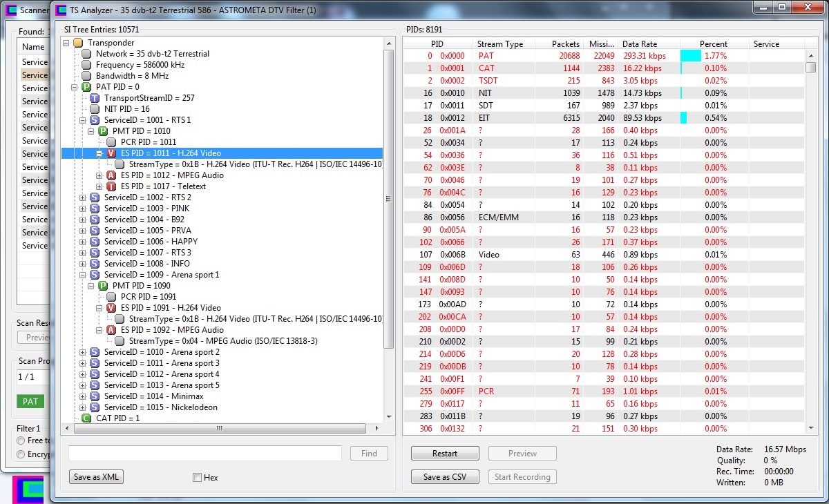Expand ES PID = 1012 - MPEG Audio

[99, 175]
